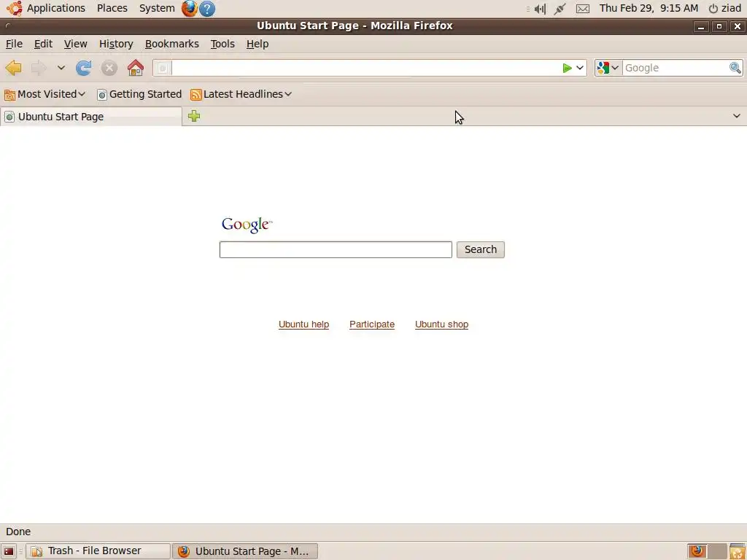Viewport: 747px width, 560px height.
Task: Open the View menu
Action: click(75, 44)
